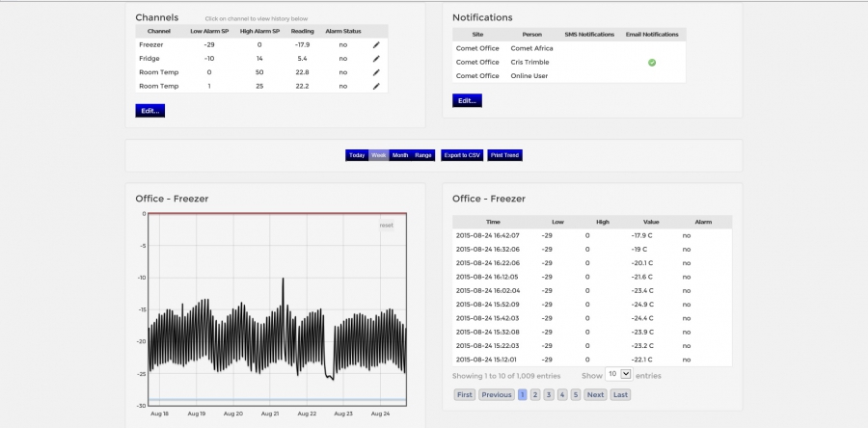Reset the freezer chart zoom
The image size is (868, 428).
386,225
